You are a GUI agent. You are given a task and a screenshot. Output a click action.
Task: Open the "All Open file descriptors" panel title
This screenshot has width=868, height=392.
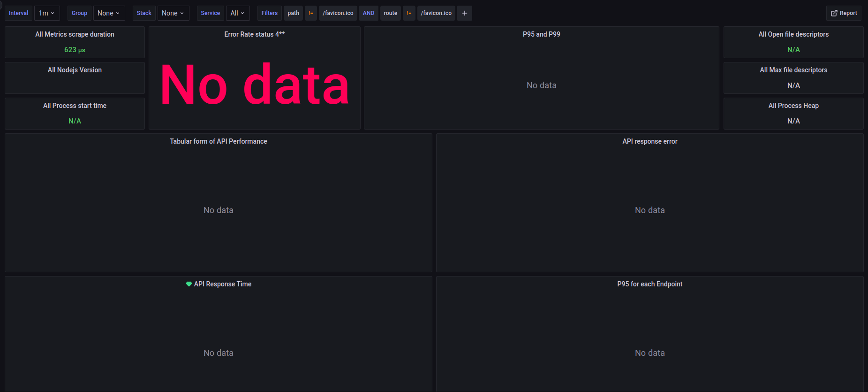tap(793, 34)
